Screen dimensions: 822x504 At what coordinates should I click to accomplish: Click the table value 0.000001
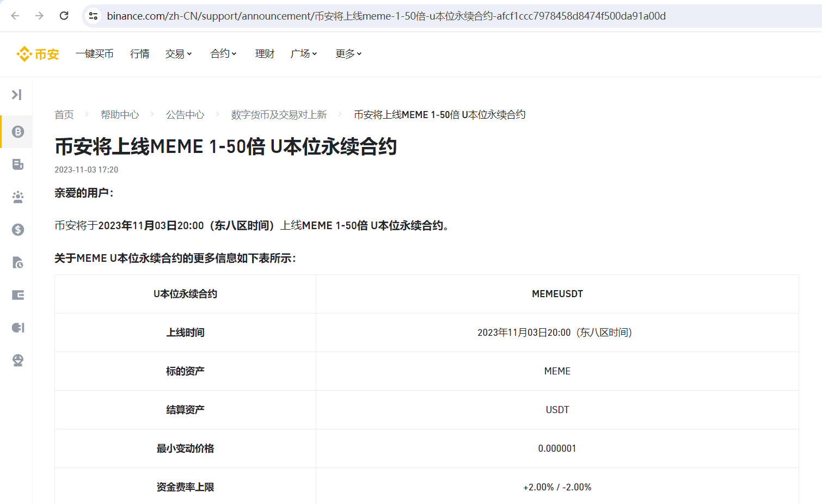click(557, 448)
